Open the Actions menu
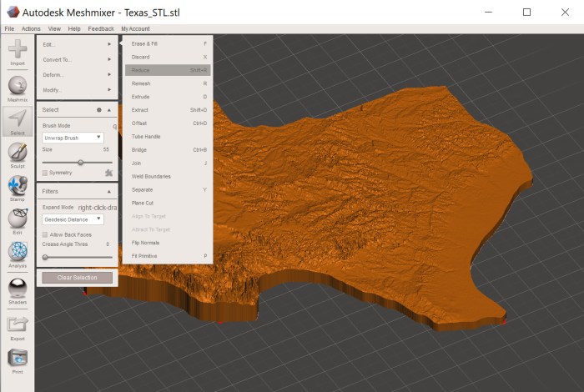This screenshot has height=392, width=584. (31, 28)
